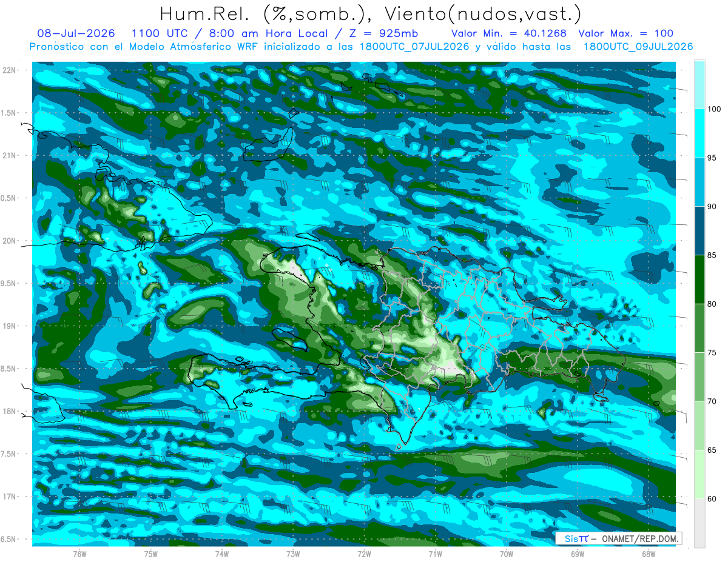
Task: Select the light cyan swatch above 100
Action: tap(699, 84)
